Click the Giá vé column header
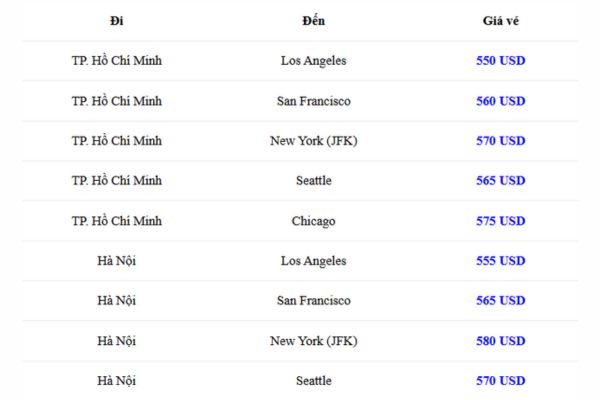This screenshot has width=600, height=400. click(501, 21)
